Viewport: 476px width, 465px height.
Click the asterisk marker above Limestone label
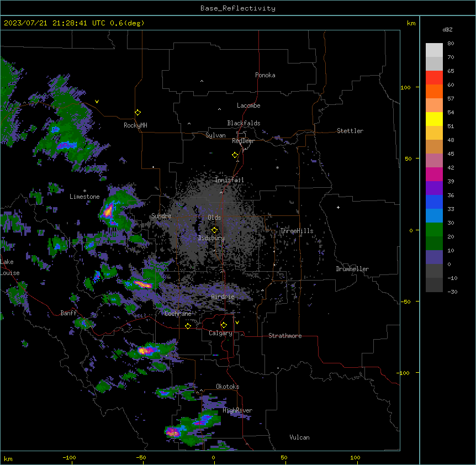84,191
